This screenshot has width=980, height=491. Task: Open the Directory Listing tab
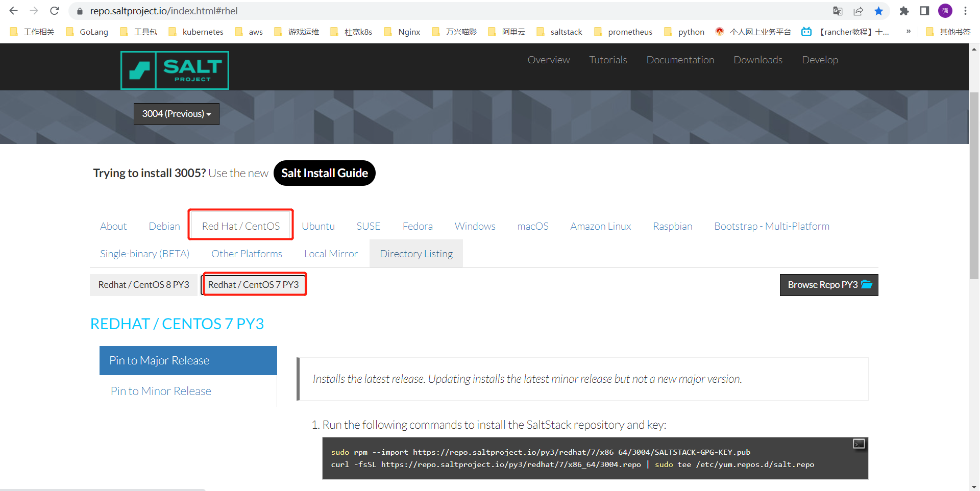click(x=416, y=254)
